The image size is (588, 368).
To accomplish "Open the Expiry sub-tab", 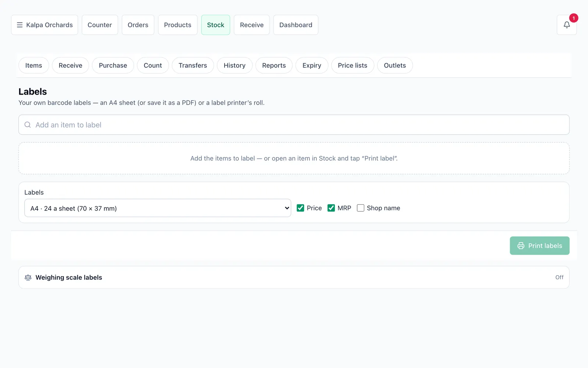I will tap(312, 66).
